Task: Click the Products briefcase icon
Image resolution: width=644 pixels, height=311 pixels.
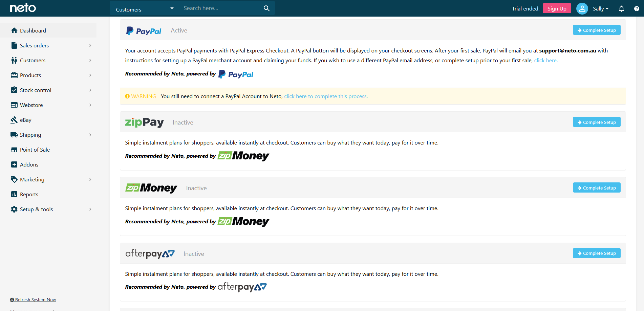Action: tap(14, 75)
